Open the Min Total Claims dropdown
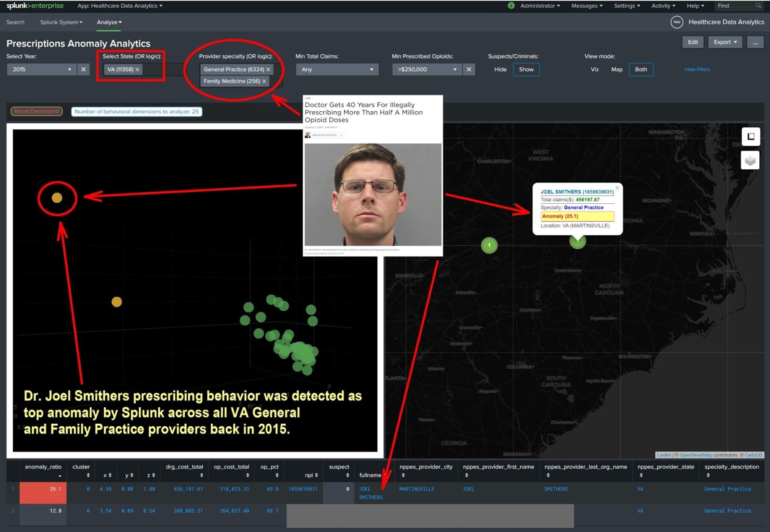Viewport: 770px width, 532px height. (x=337, y=69)
